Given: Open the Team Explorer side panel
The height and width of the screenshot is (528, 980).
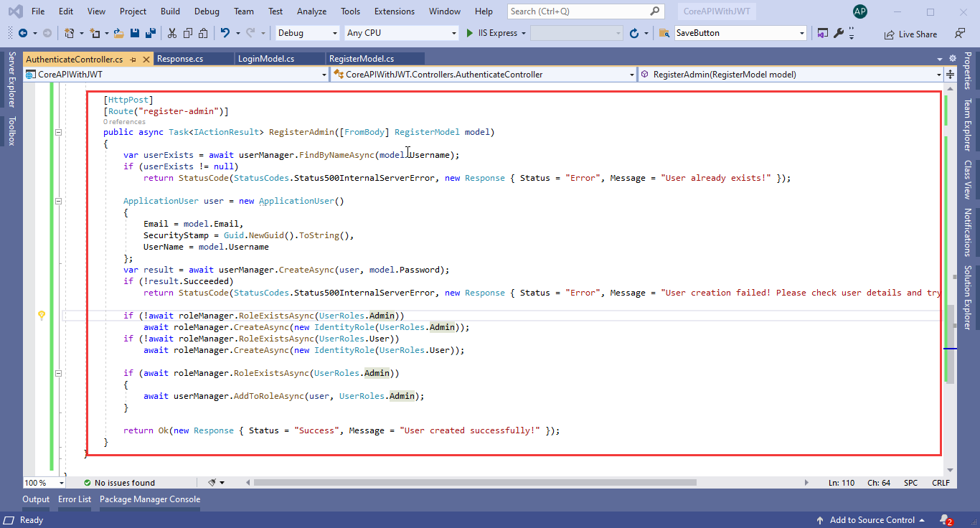Looking at the screenshot, I should (967, 125).
